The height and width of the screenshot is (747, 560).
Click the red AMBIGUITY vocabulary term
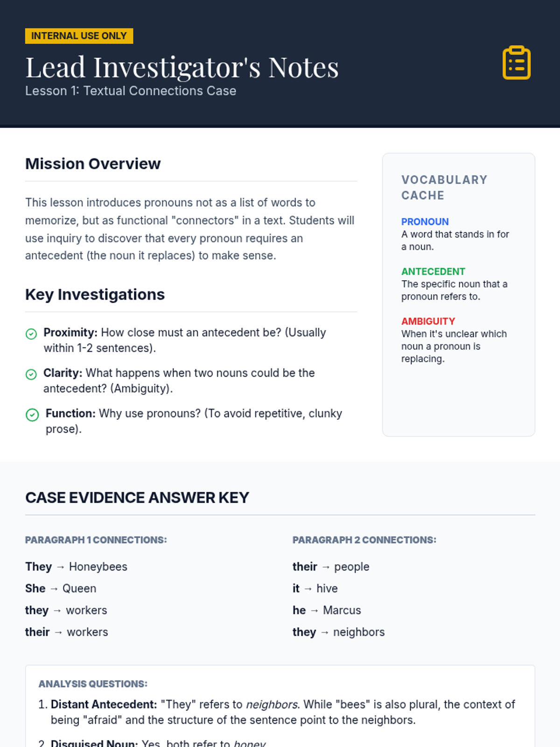tap(428, 322)
